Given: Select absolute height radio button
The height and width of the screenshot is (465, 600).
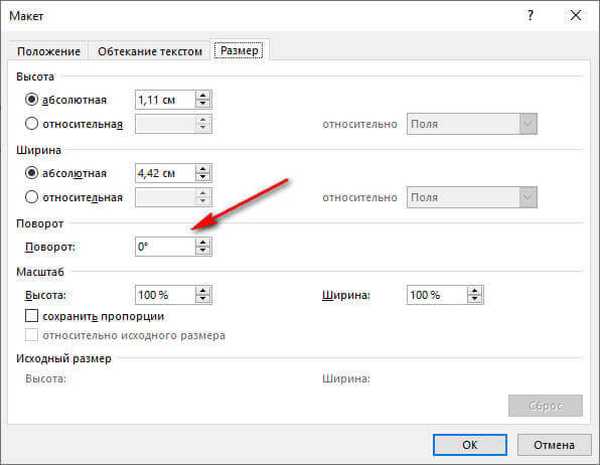Looking at the screenshot, I should click(x=33, y=100).
